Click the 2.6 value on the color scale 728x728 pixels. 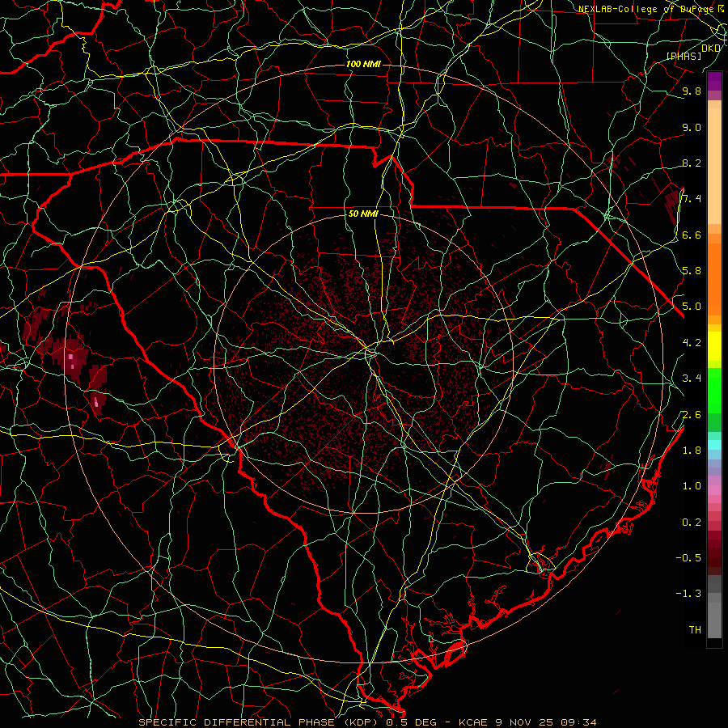[692, 415]
